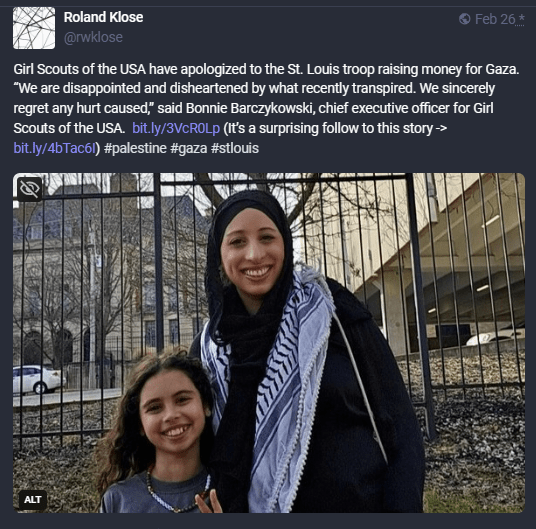Show the image description via ALT badge
This screenshot has height=529, width=536.
point(32,500)
